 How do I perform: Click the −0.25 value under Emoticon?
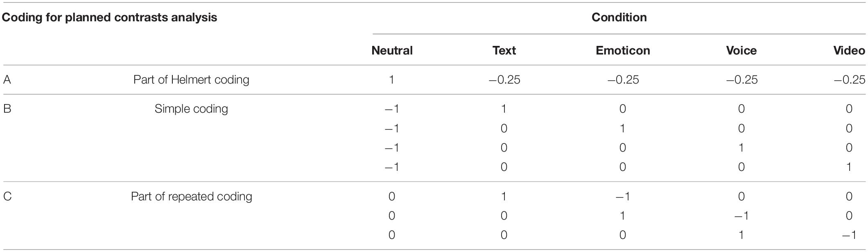click(x=623, y=79)
